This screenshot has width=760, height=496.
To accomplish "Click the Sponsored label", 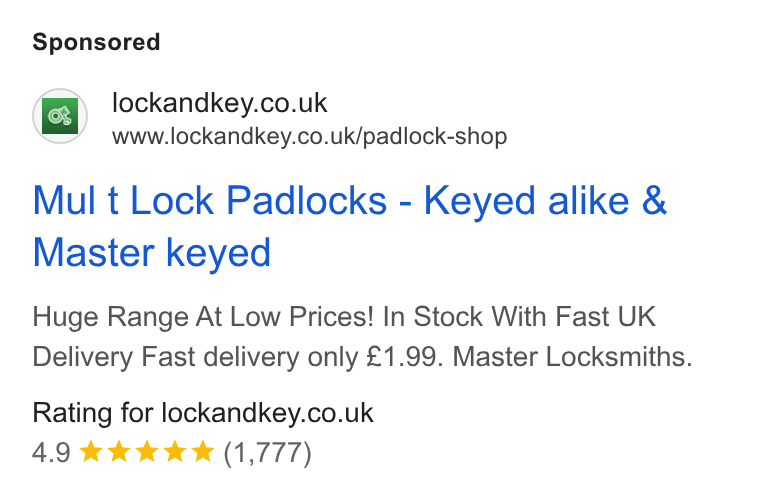I will [96, 42].
